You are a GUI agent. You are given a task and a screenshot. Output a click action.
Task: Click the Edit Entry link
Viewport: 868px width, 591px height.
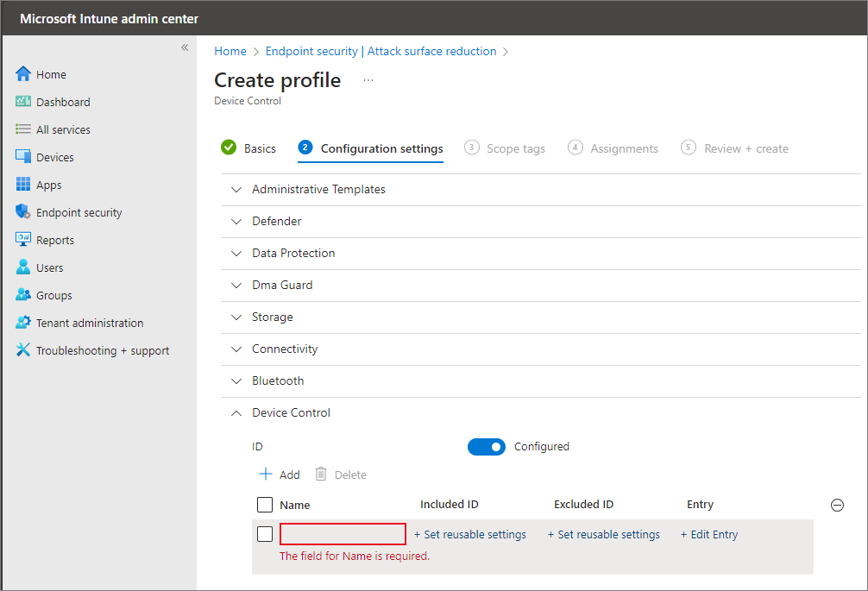(709, 534)
